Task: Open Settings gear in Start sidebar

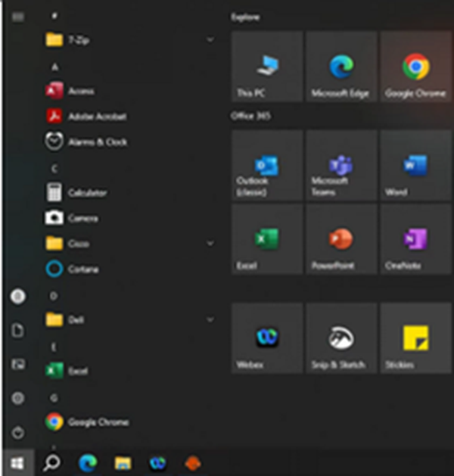Action: click(18, 398)
